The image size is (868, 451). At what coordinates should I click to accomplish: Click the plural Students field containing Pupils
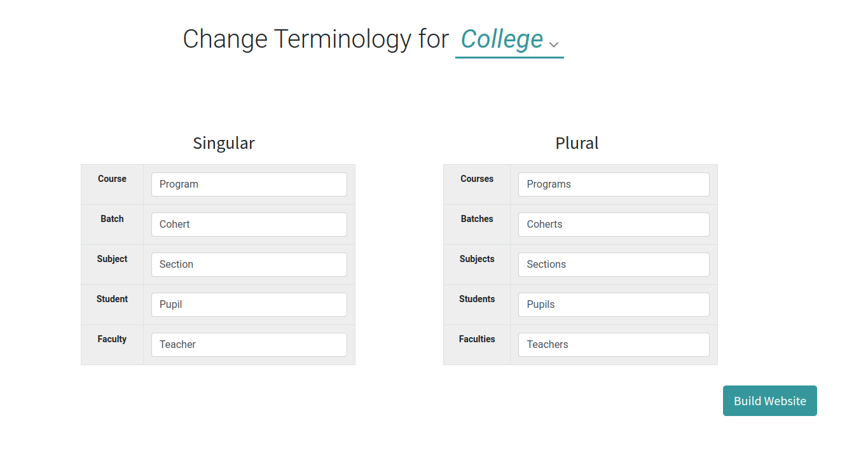613,305
